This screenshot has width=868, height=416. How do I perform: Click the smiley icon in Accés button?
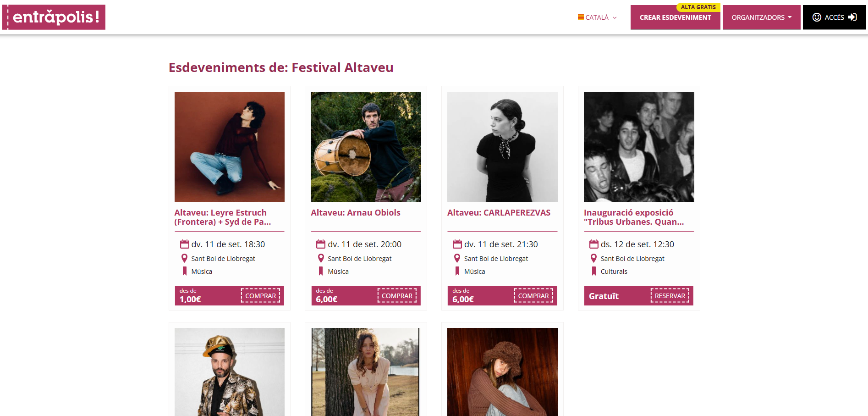817,17
